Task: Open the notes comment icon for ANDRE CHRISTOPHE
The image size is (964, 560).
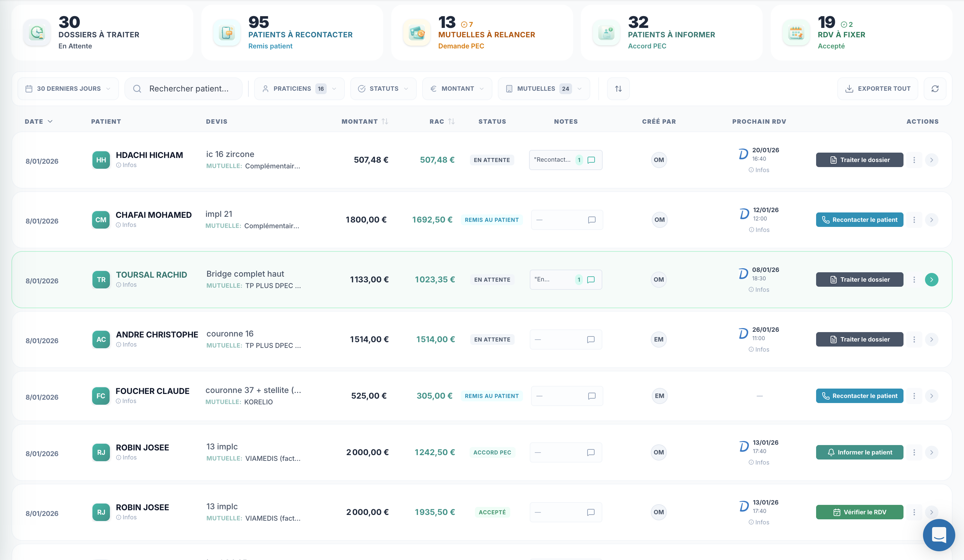Action: [591, 340]
